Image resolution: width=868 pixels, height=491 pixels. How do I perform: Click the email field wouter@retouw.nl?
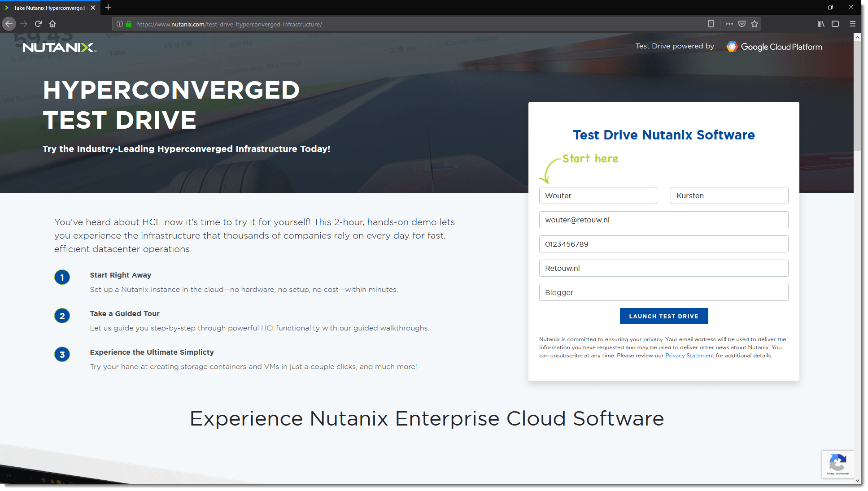664,220
